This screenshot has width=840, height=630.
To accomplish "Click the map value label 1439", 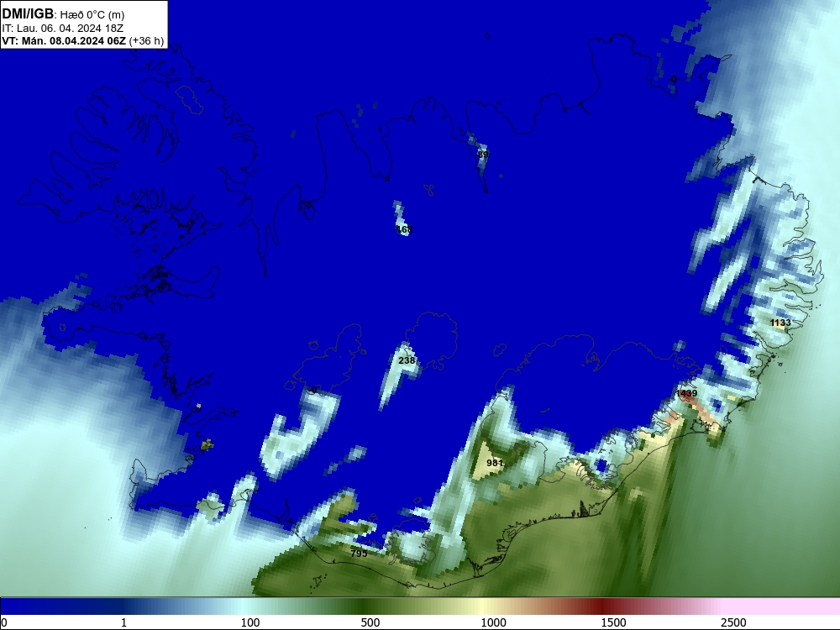I will 687,393.
